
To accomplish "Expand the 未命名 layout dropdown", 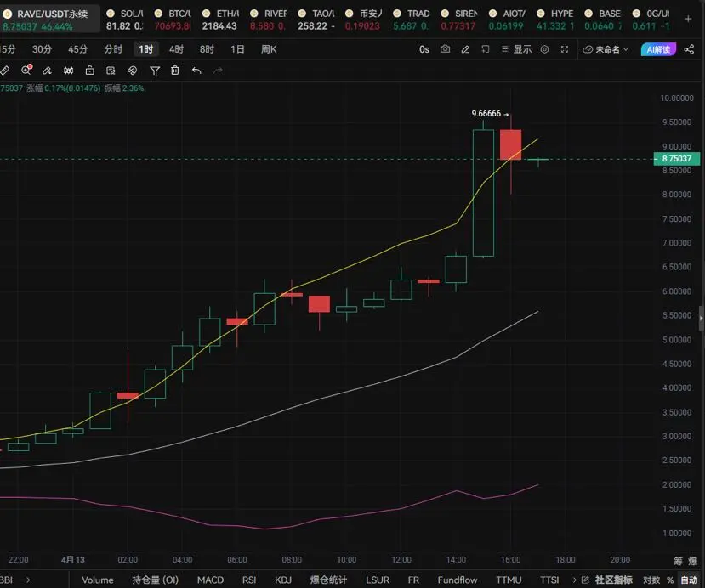I will tap(606, 49).
